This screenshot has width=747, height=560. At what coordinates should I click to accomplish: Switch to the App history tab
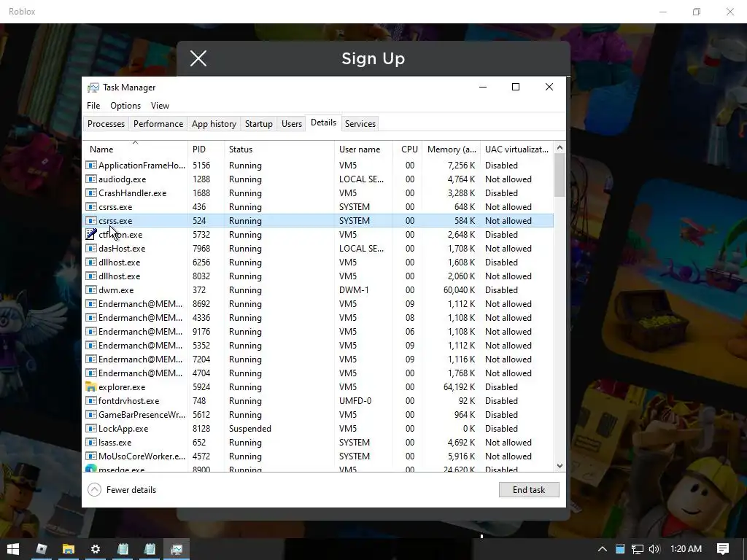[x=214, y=124]
